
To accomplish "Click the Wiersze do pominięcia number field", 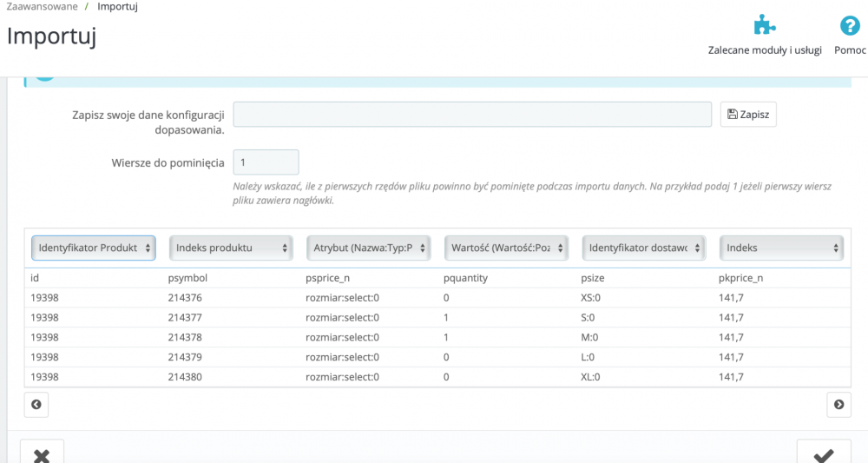I will 266,162.
